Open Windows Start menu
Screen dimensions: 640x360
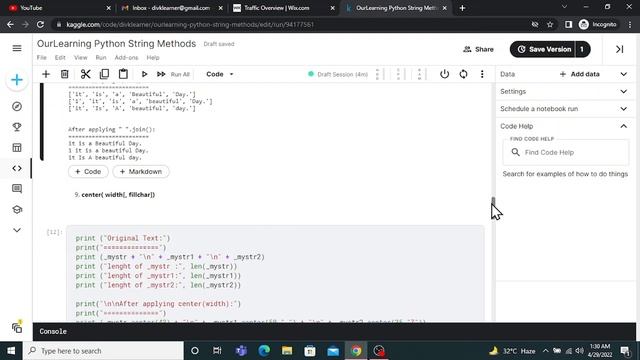(11, 351)
